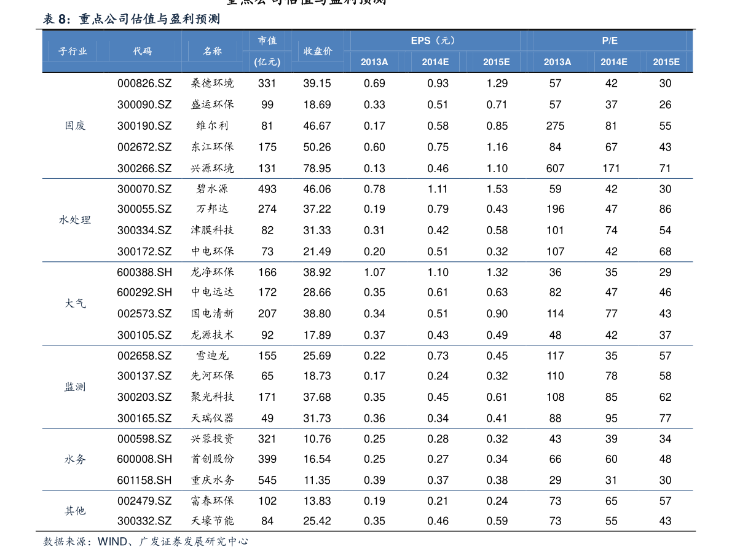Select the 大气 row label
732x560 pixels.
76,303
